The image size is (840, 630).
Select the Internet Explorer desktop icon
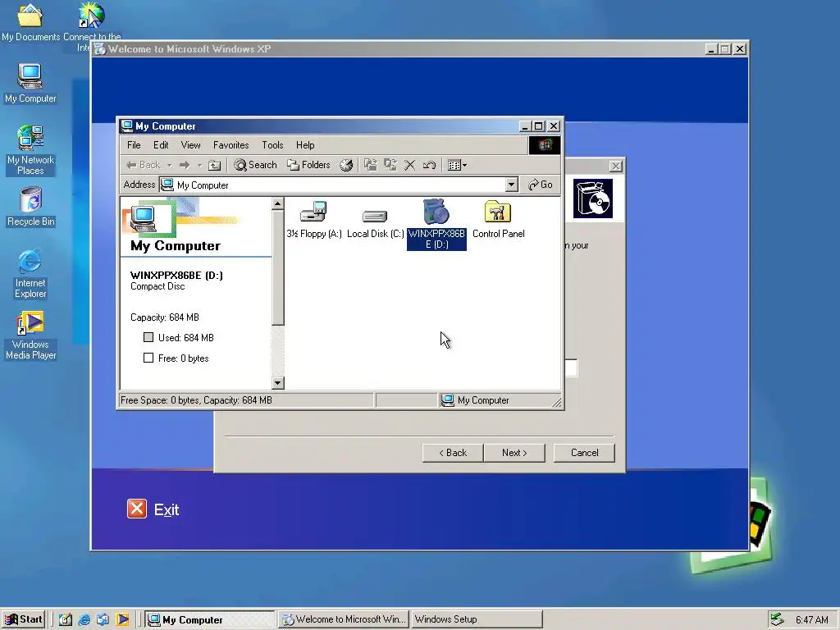[30, 273]
